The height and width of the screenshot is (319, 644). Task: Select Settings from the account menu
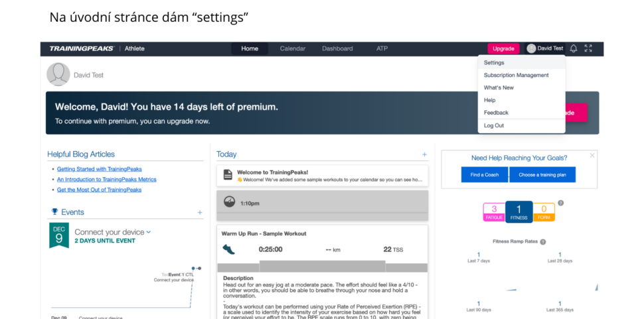(521, 63)
